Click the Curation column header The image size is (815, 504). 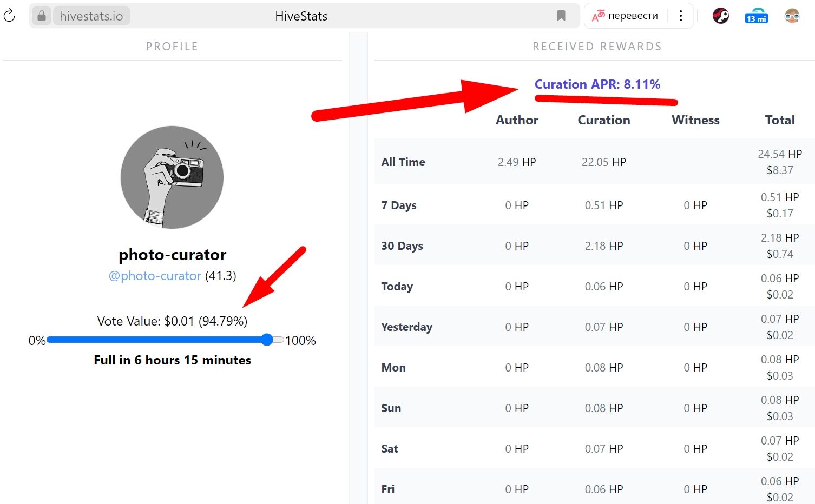(x=604, y=120)
